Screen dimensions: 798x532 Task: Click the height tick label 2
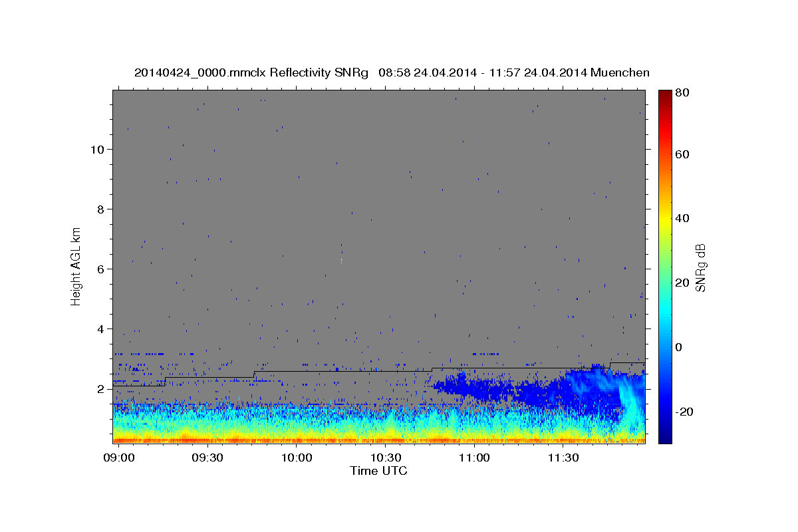pyautogui.click(x=100, y=389)
